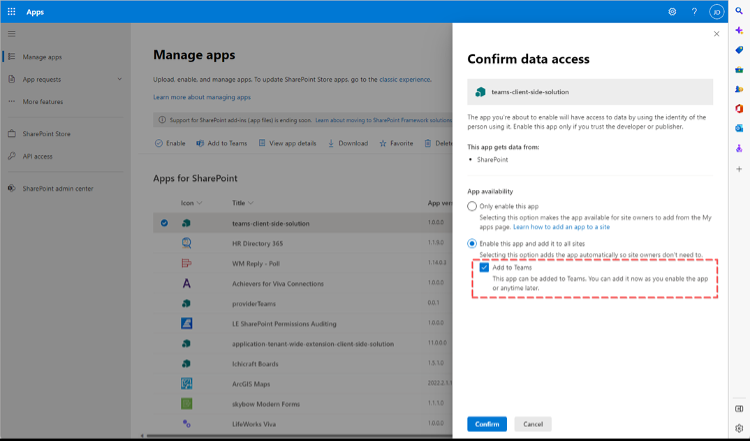Screen dimensions: 750x441
Task: Click View app details command
Action: 287,143
